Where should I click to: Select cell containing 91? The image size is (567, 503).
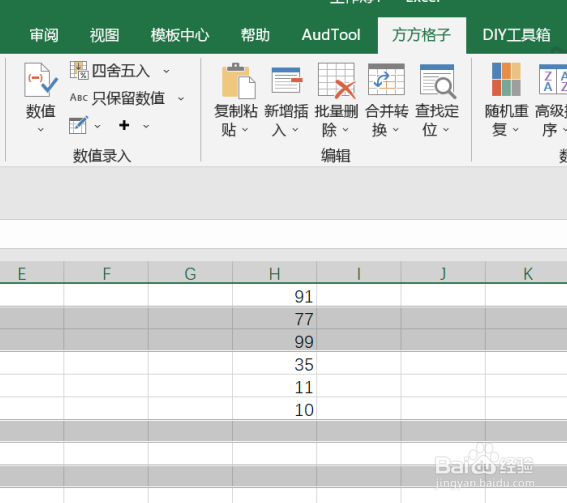tap(274, 295)
